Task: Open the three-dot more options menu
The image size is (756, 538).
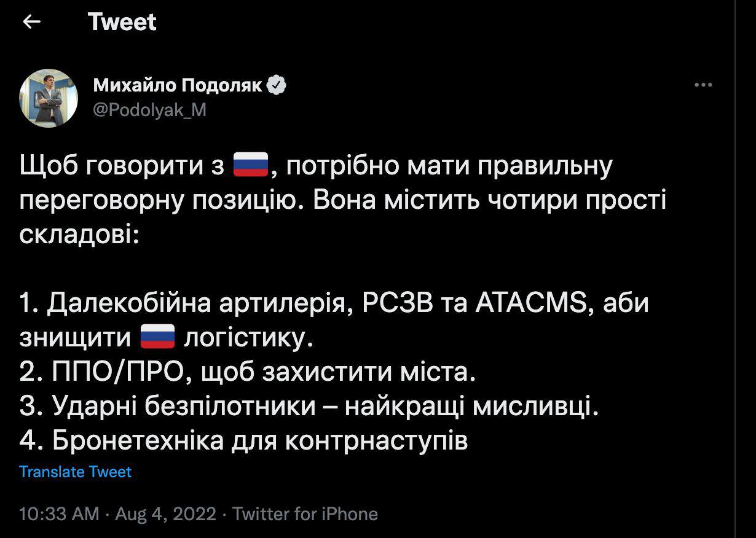Action: click(x=703, y=85)
